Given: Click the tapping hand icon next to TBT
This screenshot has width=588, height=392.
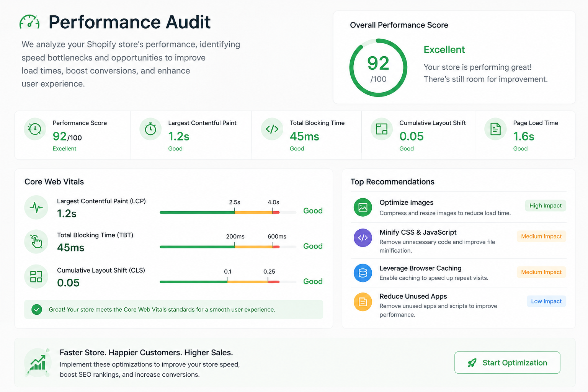Looking at the screenshot, I should click(36, 242).
